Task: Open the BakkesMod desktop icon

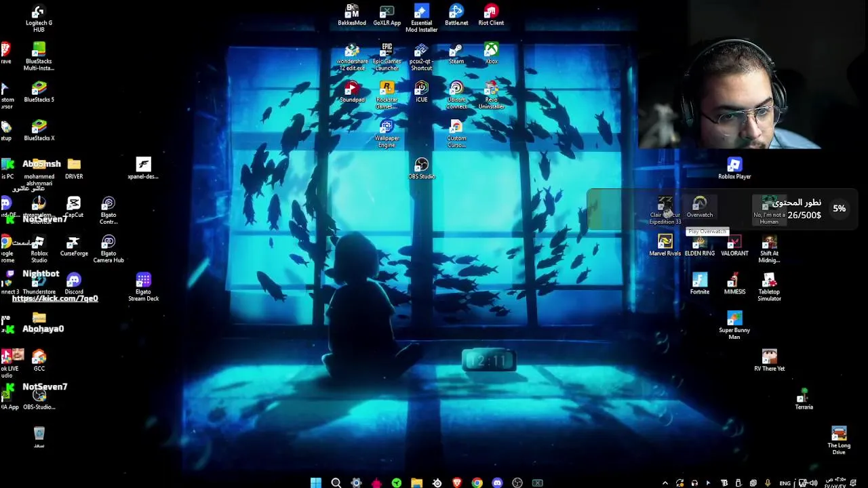Action: pos(352,16)
